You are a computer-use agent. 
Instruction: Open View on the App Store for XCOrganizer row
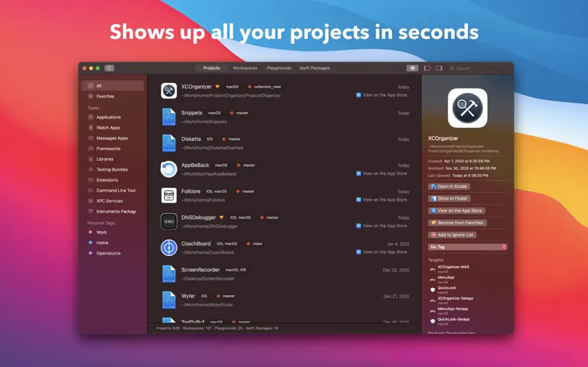(x=381, y=95)
